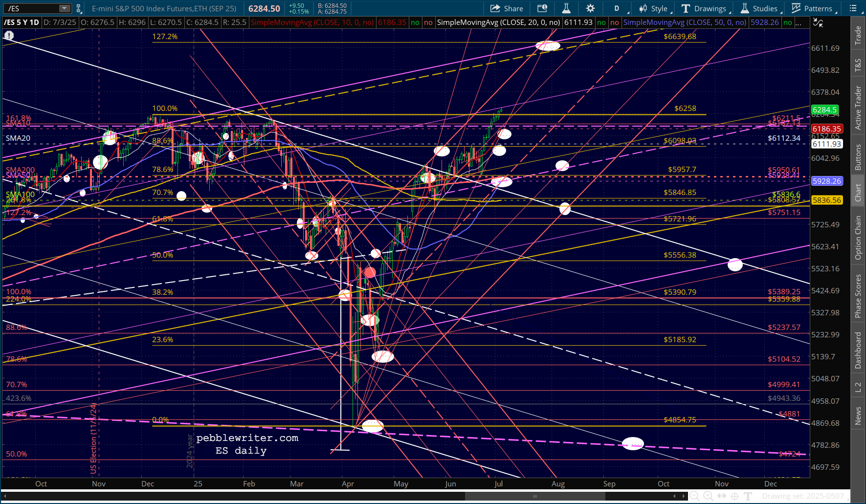Select the SimpleMovingAvg (CLOSE, 10, 0, no) study label
Viewport: 866px width, 504px height.
(x=312, y=22)
